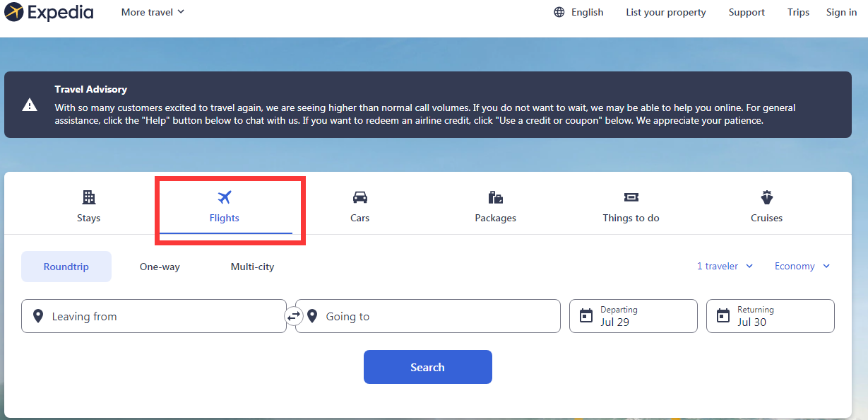Image resolution: width=868 pixels, height=420 pixels.
Task: Switch to the Stays tab label
Action: pos(88,218)
